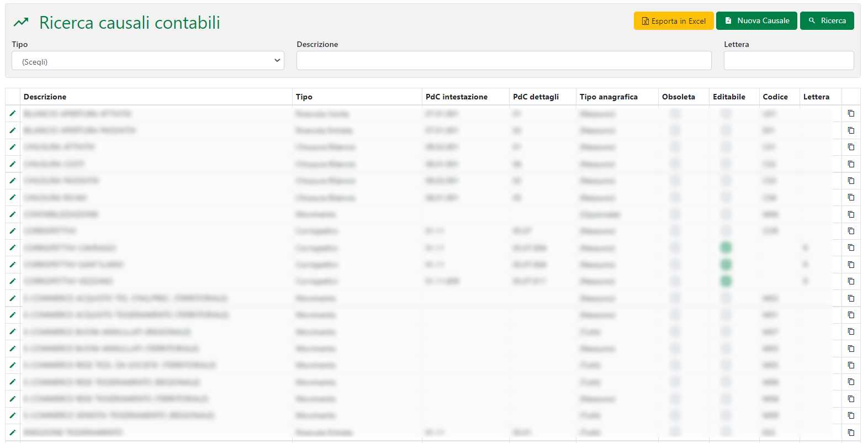Toggle the Obsoleta checkbox in the first row
This screenshot has height=443, width=868.
pyautogui.click(x=675, y=113)
